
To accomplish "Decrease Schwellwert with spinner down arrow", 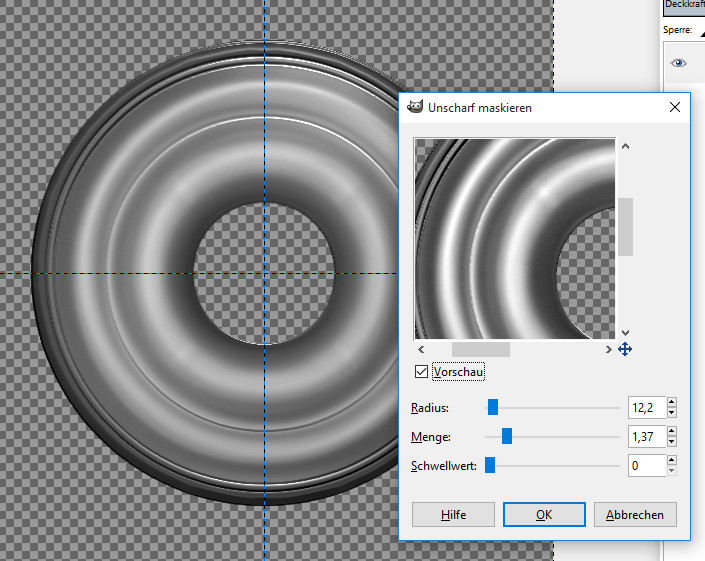I will point(672,471).
